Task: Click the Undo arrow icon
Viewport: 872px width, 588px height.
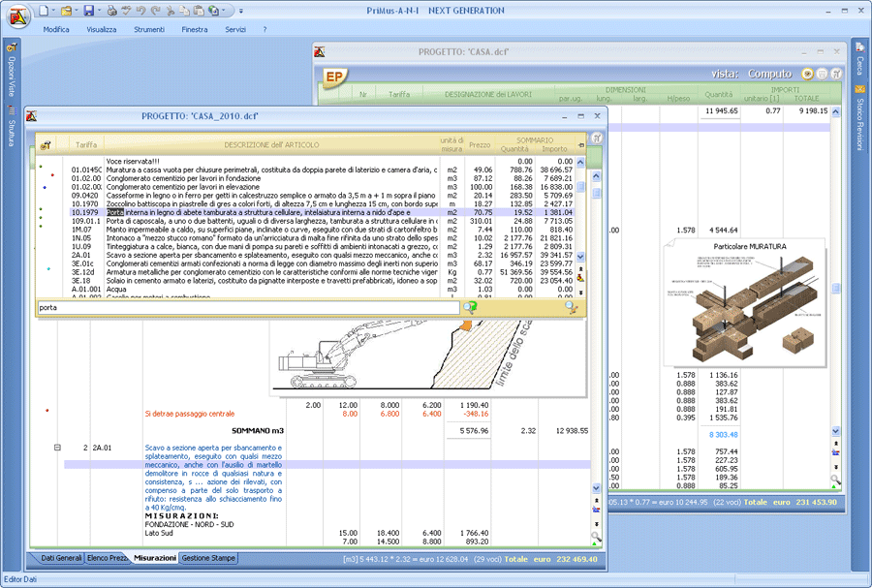Action: (x=140, y=11)
